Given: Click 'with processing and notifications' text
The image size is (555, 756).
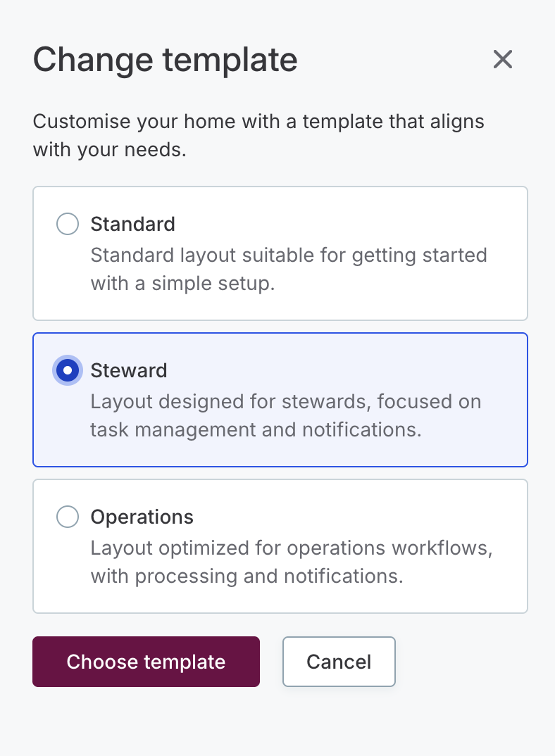Looking at the screenshot, I should click(247, 577).
